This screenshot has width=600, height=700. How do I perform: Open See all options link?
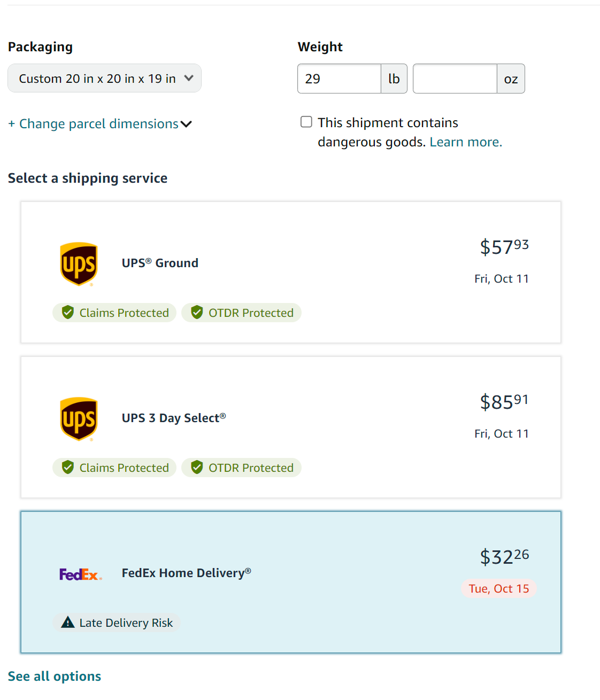[x=55, y=676]
